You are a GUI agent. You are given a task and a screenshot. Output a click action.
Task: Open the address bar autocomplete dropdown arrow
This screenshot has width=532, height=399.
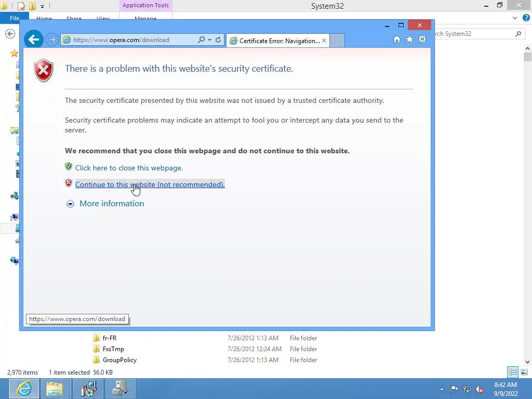pyautogui.click(x=210, y=39)
